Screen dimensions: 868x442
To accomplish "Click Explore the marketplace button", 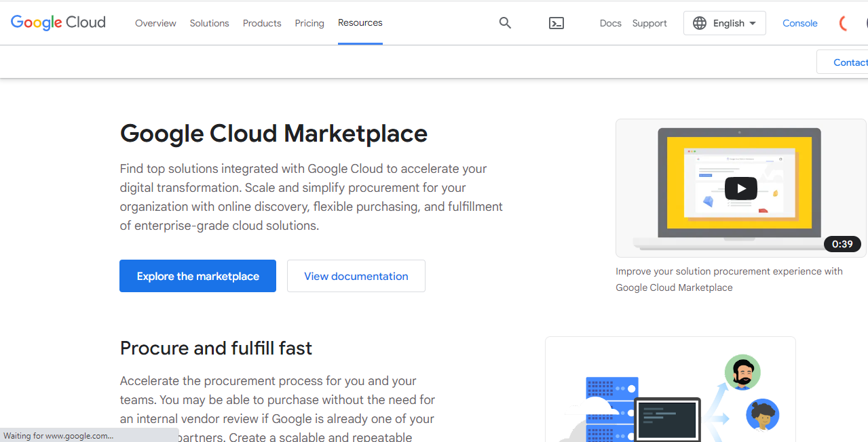I will click(197, 276).
